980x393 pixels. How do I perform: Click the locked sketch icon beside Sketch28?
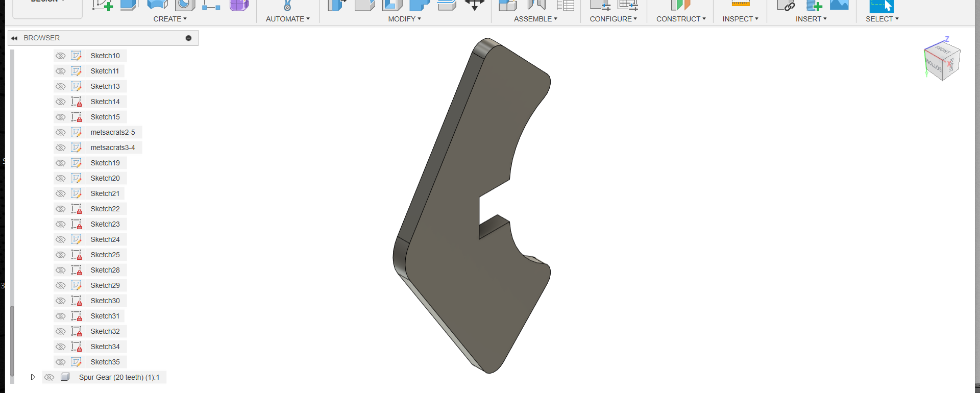(77, 270)
